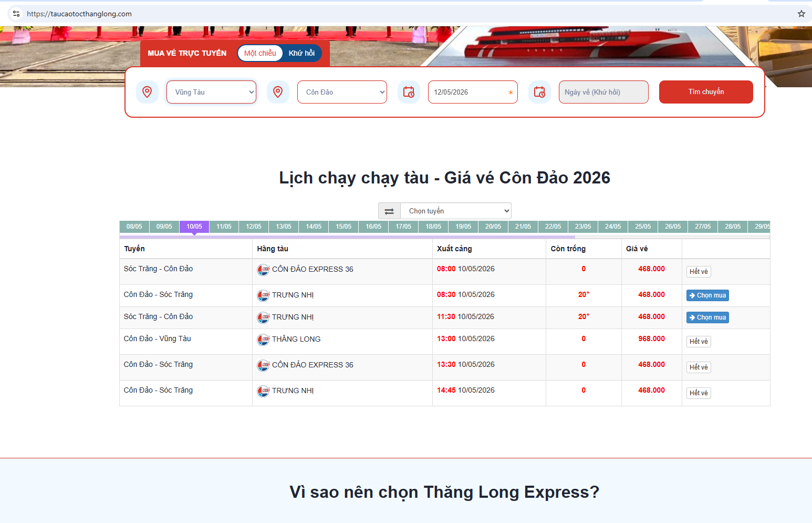The image size is (812, 523).
Task: Select the 08/05 date tab
Action: pos(134,227)
